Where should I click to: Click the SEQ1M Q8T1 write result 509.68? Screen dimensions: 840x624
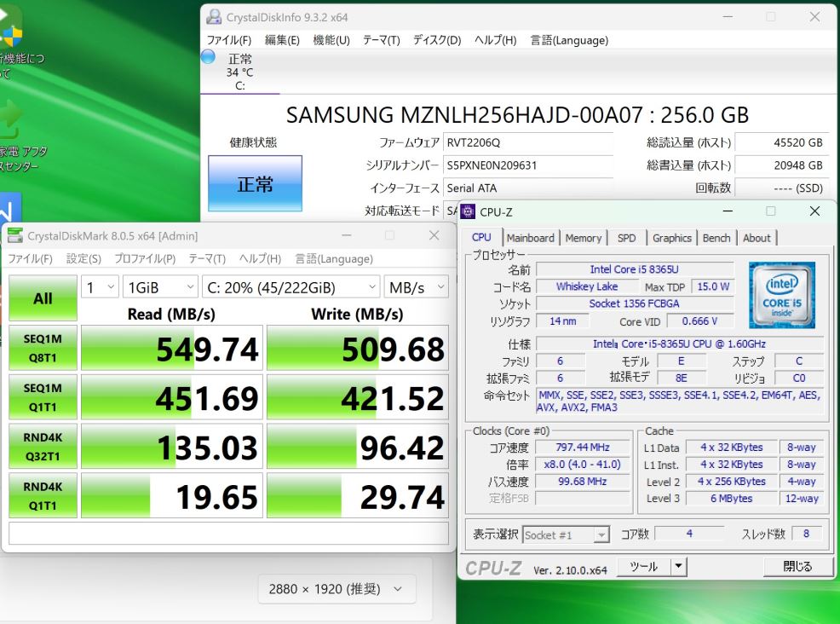pyautogui.click(x=358, y=348)
